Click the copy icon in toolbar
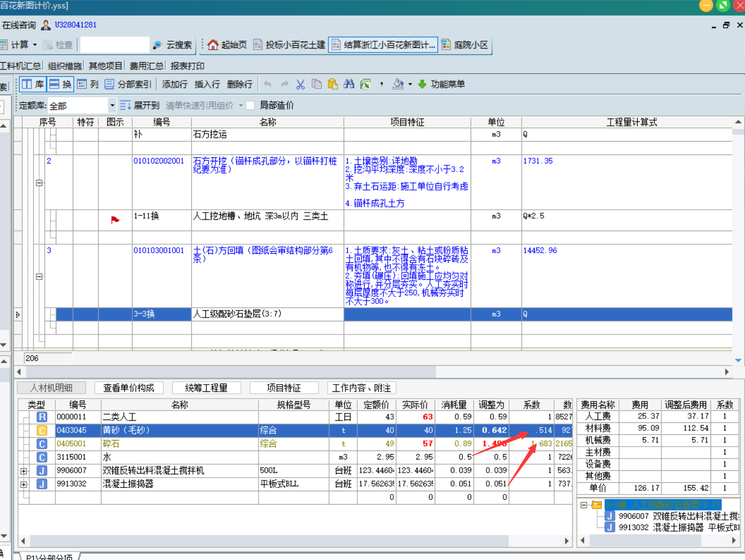This screenshot has width=745, height=560. pyautogui.click(x=317, y=84)
